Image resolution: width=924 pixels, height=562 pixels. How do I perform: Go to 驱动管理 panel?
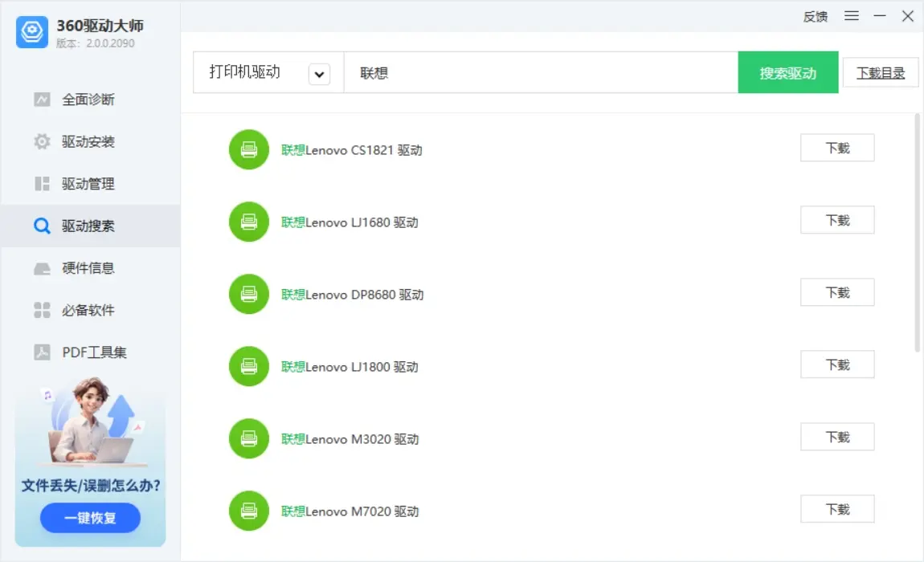89,184
